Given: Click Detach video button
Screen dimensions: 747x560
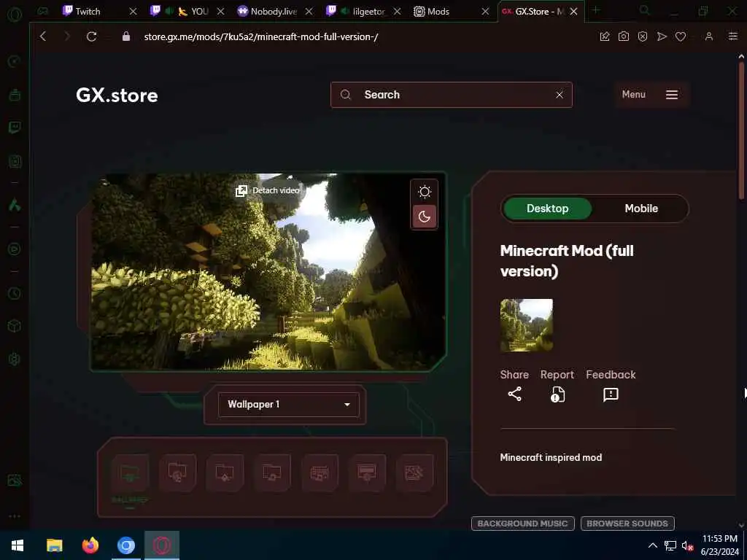Looking at the screenshot, I should [x=268, y=190].
